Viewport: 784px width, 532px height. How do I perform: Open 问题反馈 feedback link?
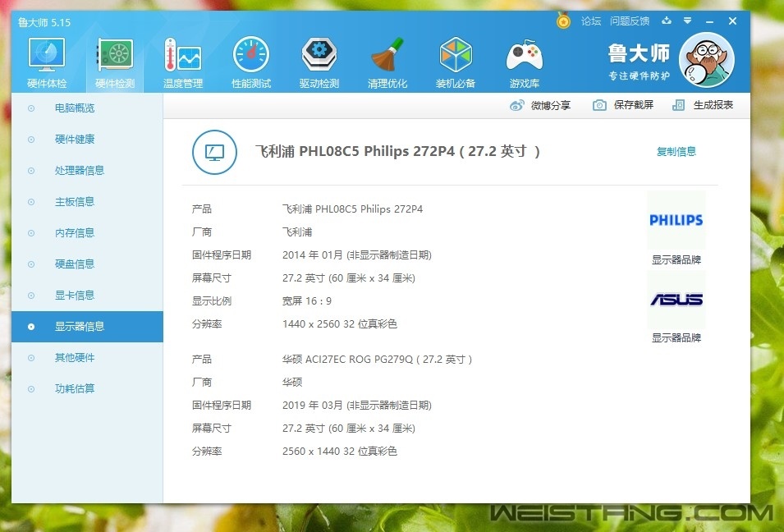[x=630, y=21]
